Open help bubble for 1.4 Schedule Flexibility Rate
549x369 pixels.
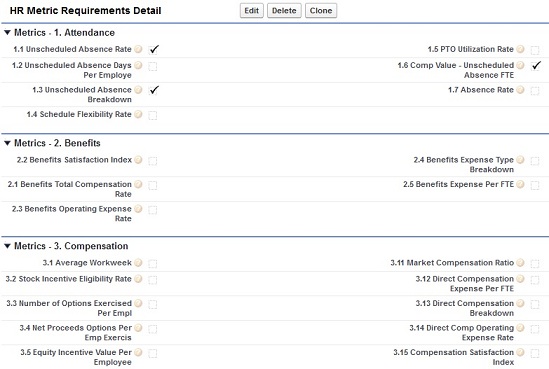tap(138, 114)
